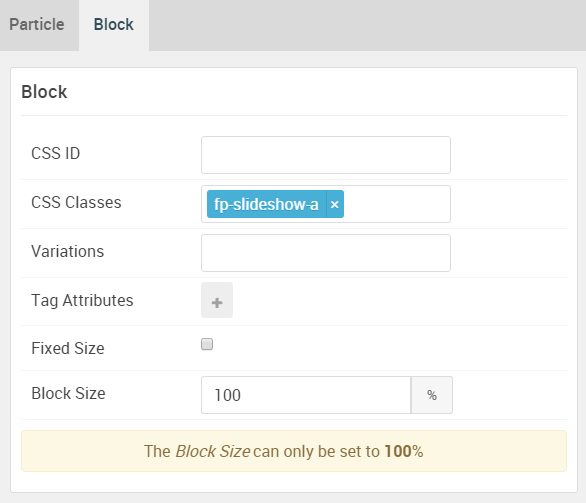Screen dimensions: 586x503
Task: Click the Block Size value field
Action: 306,395
